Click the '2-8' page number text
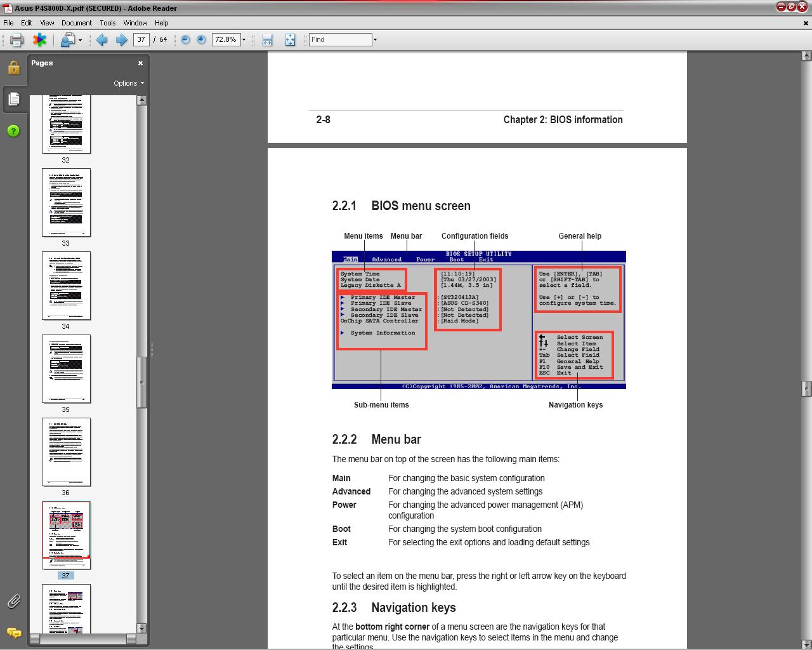Image resolution: width=812 pixels, height=650 pixels. click(x=323, y=119)
